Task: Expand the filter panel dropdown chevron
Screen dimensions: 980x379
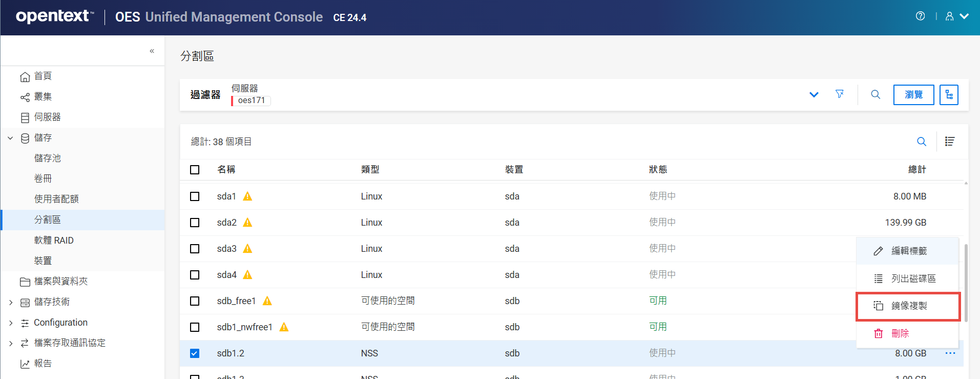Action: [814, 94]
